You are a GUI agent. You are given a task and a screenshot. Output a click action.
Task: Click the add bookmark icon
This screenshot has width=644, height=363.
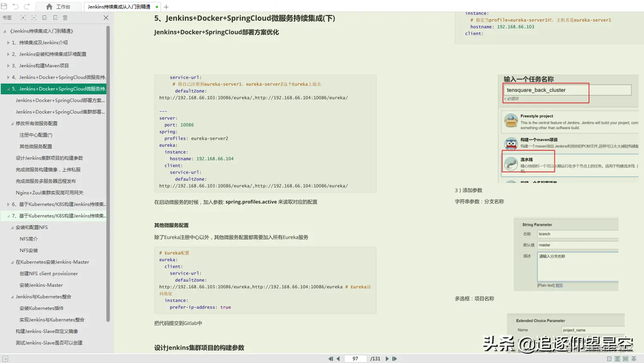44,18
